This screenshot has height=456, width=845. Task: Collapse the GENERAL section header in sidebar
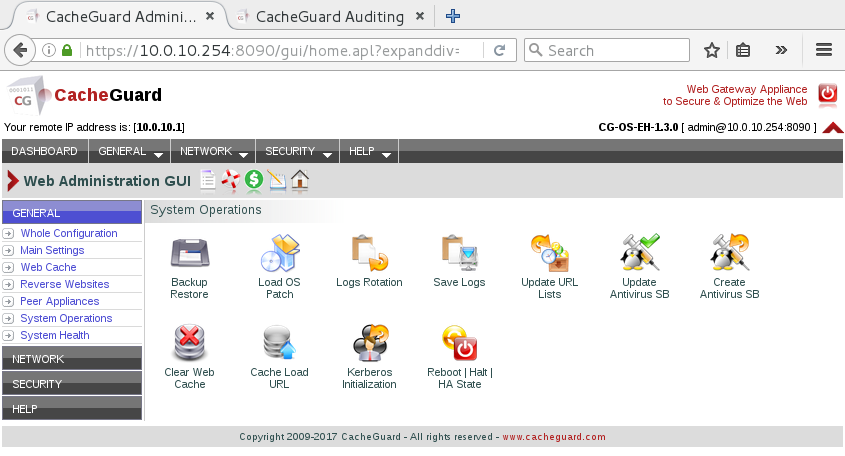[72, 212]
